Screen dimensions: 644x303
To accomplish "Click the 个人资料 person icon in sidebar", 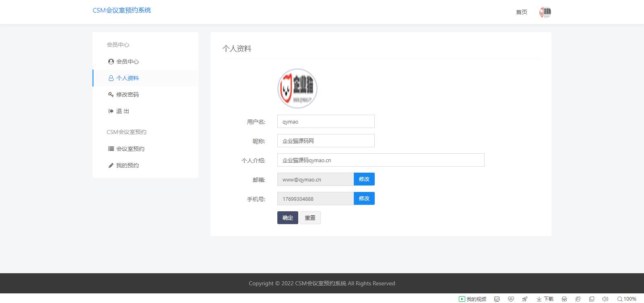I will click(111, 78).
